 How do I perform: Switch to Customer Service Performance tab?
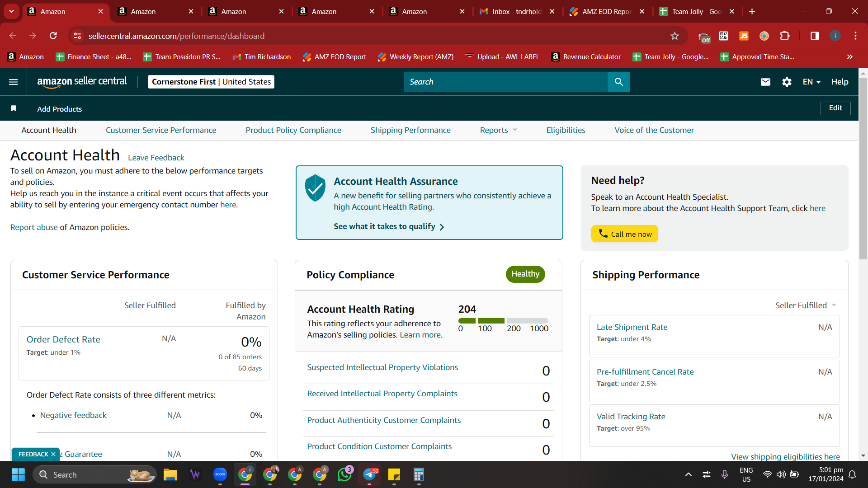pyautogui.click(x=161, y=130)
